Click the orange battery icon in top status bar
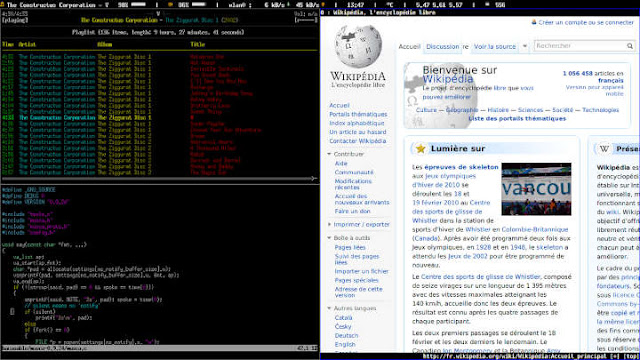The height and width of the screenshot is (360, 640). pyautogui.click(x=171, y=5)
